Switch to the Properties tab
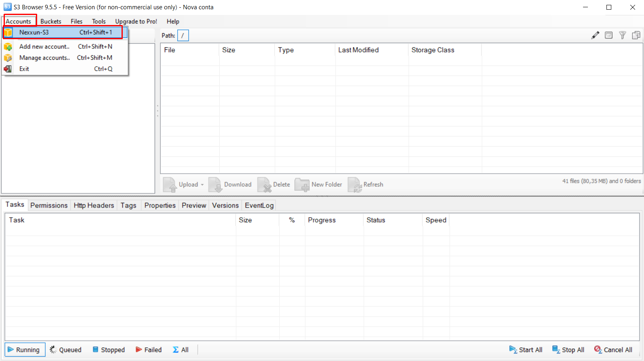This screenshot has width=644, height=361. 160,206
